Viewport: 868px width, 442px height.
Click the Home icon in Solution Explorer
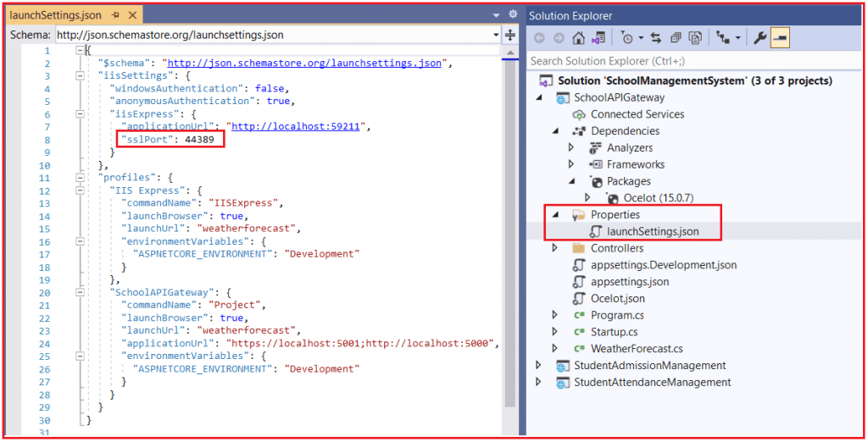tap(579, 38)
